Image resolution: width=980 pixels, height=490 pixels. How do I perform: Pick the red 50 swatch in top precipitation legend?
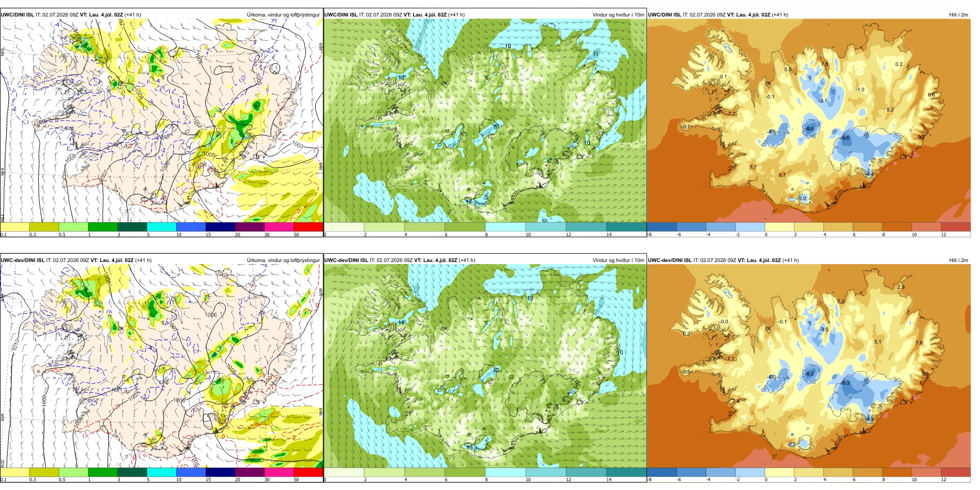point(308,226)
